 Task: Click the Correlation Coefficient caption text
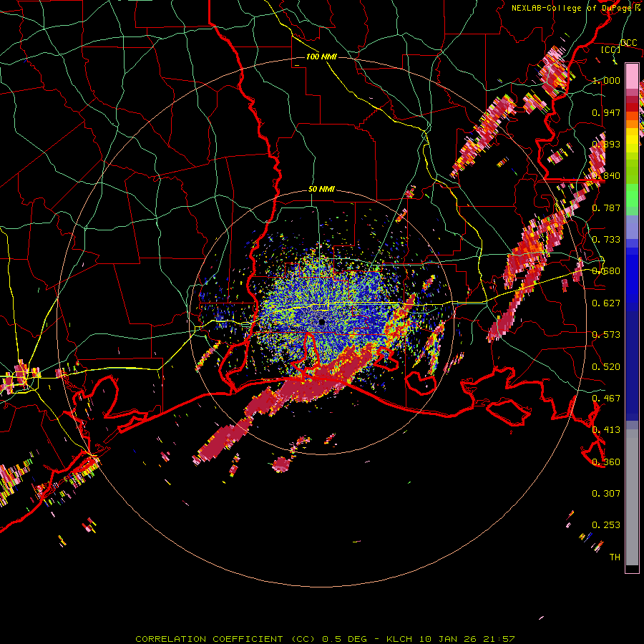[225, 639]
